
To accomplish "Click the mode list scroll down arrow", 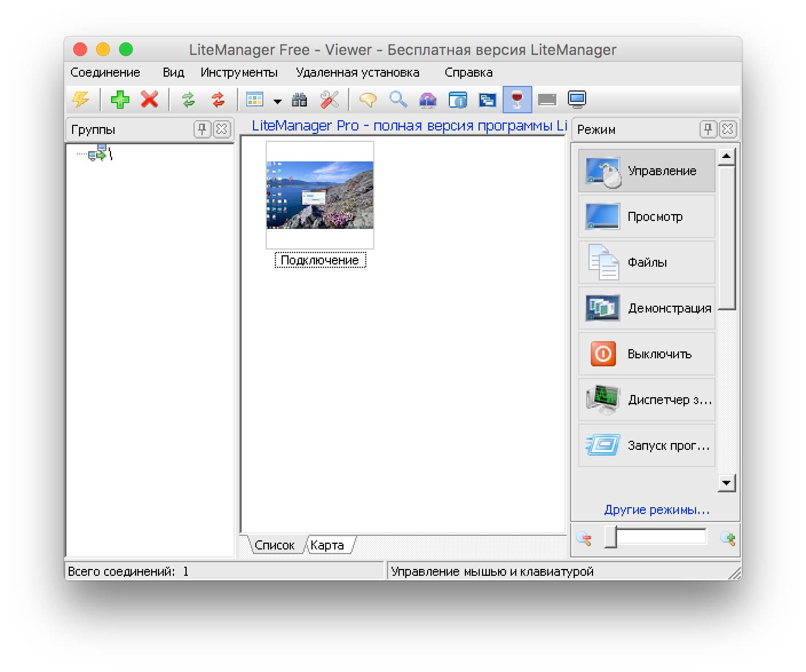I will [726, 483].
